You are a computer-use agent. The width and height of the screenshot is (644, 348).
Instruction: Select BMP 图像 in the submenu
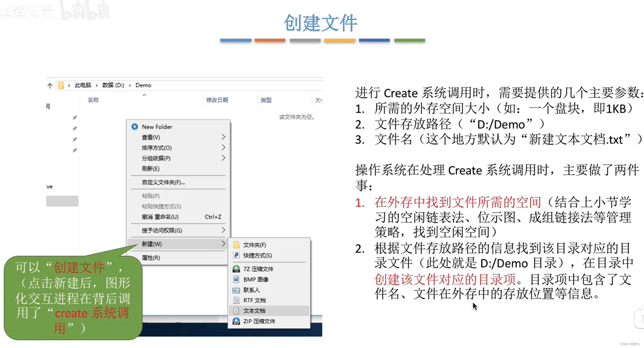(269, 279)
